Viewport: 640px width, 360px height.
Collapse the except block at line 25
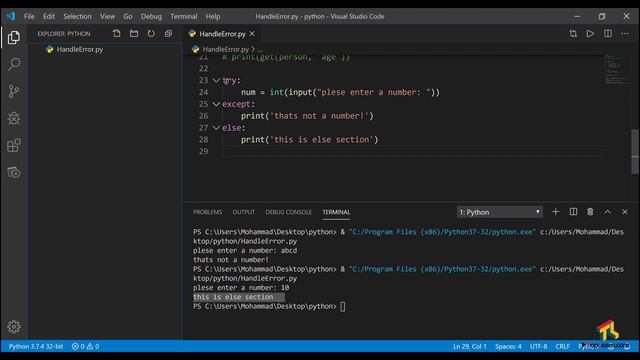pyautogui.click(x=216, y=104)
